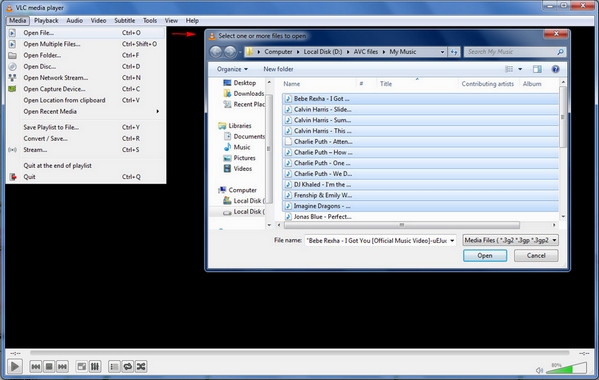Select Downloads in navigation pane
The image size is (599, 380).
click(244, 94)
